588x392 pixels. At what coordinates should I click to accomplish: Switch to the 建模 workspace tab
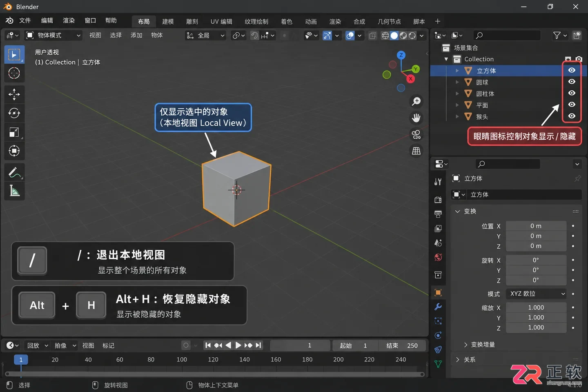point(168,22)
